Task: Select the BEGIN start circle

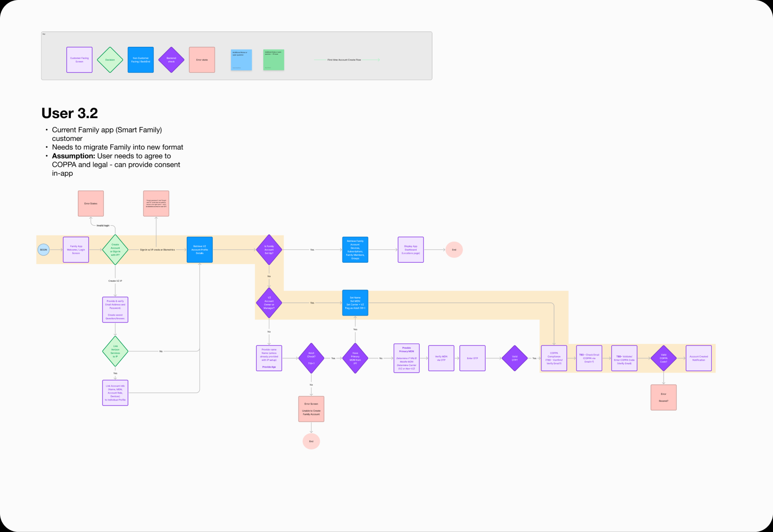Action: coord(44,250)
